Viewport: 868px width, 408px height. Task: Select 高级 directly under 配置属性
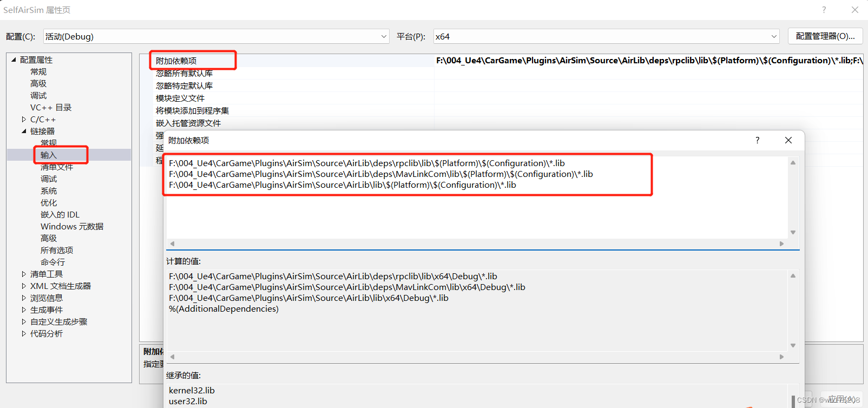pyautogui.click(x=38, y=83)
